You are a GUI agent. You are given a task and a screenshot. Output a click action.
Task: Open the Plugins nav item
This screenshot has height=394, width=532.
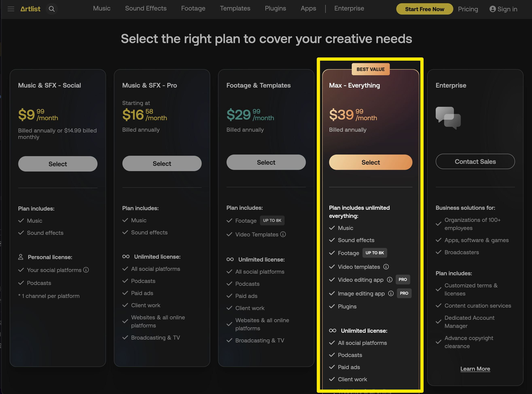point(275,8)
